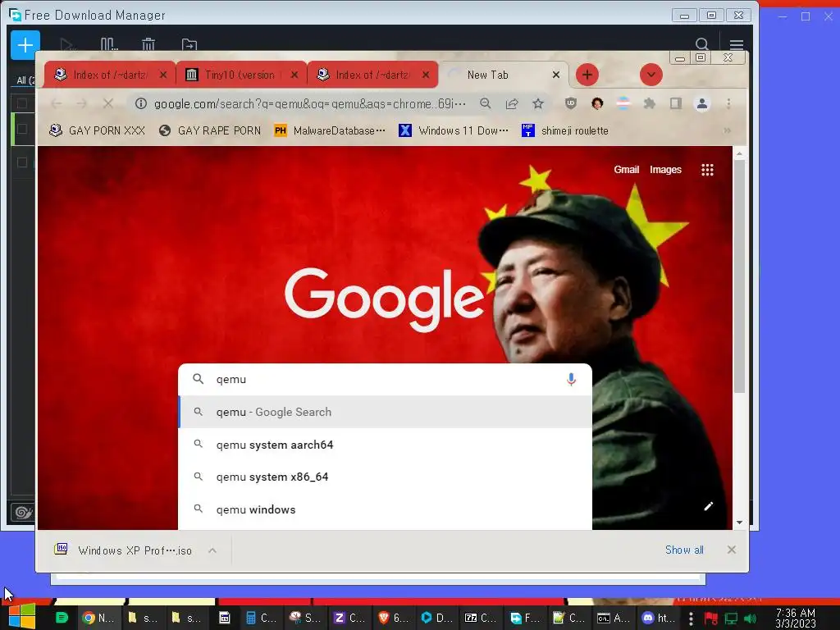Image resolution: width=840 pixels, height=630 pixels.
Task: Open the uBlock Origin extension icon
Action: pos(571,103)
